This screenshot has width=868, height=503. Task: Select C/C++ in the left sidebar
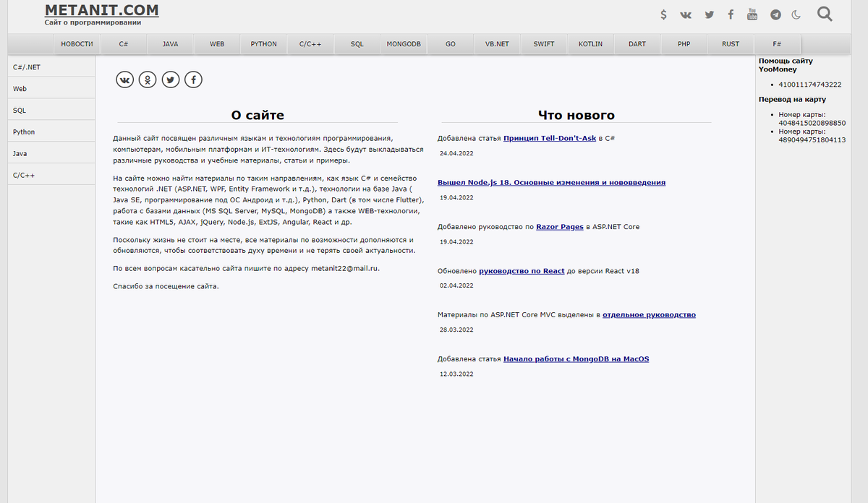pos(51,175)
